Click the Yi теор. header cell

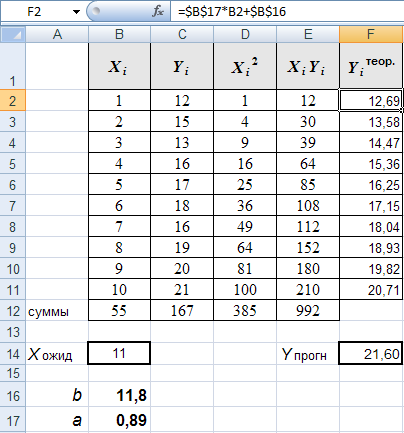click(371, 66)
